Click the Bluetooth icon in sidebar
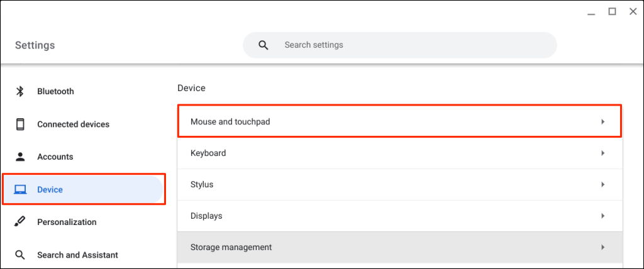Image resolution: width=644 pixels, height=269 pixels. [20, 92]
